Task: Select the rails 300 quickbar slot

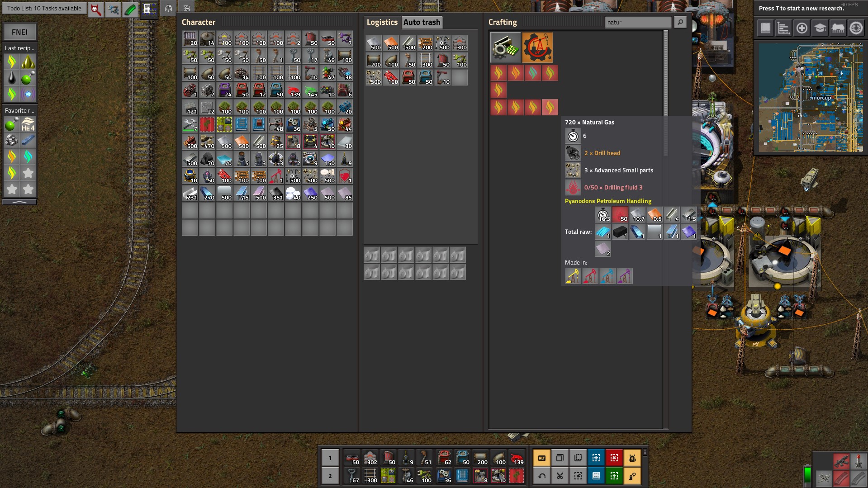Action: 370,476
